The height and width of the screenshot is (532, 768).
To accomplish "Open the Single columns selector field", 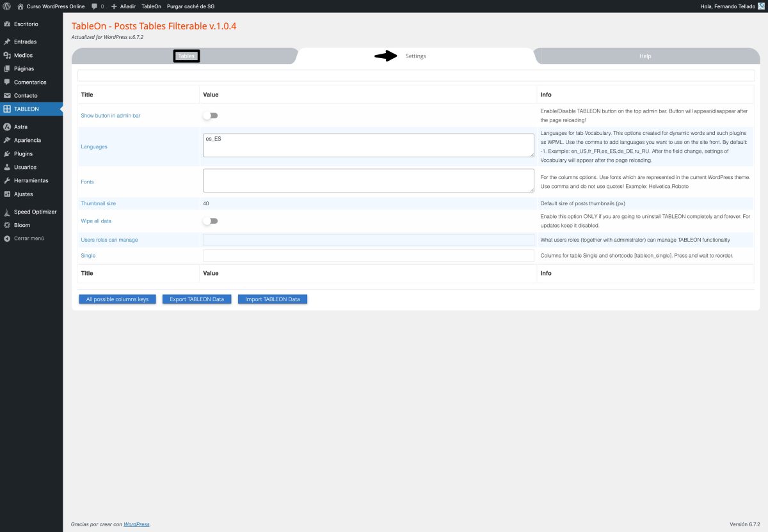I will click(x=368, y=255).
